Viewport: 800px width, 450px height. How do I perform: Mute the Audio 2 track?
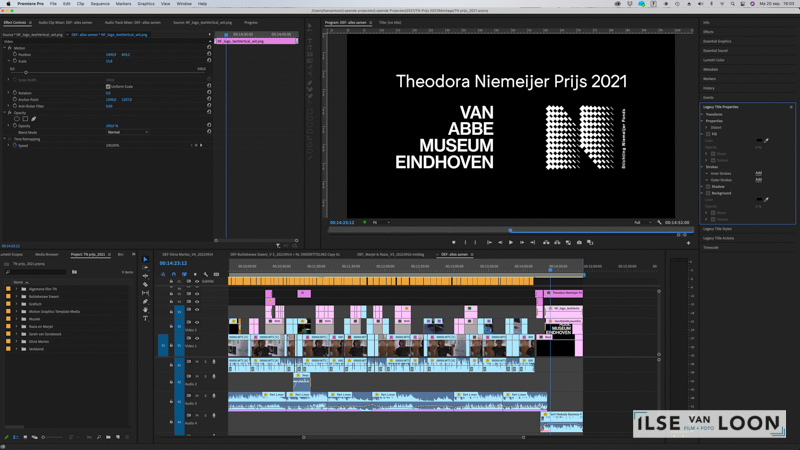(x=197, y=377)
